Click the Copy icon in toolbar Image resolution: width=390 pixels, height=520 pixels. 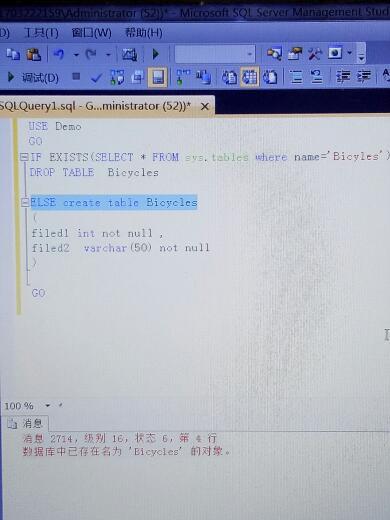click(13, 54)
